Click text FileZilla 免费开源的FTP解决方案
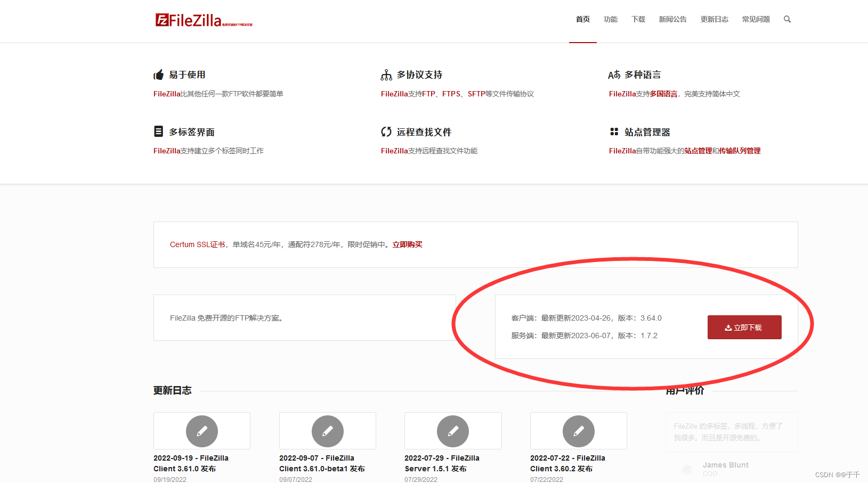Image resolution: width=868 pixels, height=483 pixels. pos(228,318)
